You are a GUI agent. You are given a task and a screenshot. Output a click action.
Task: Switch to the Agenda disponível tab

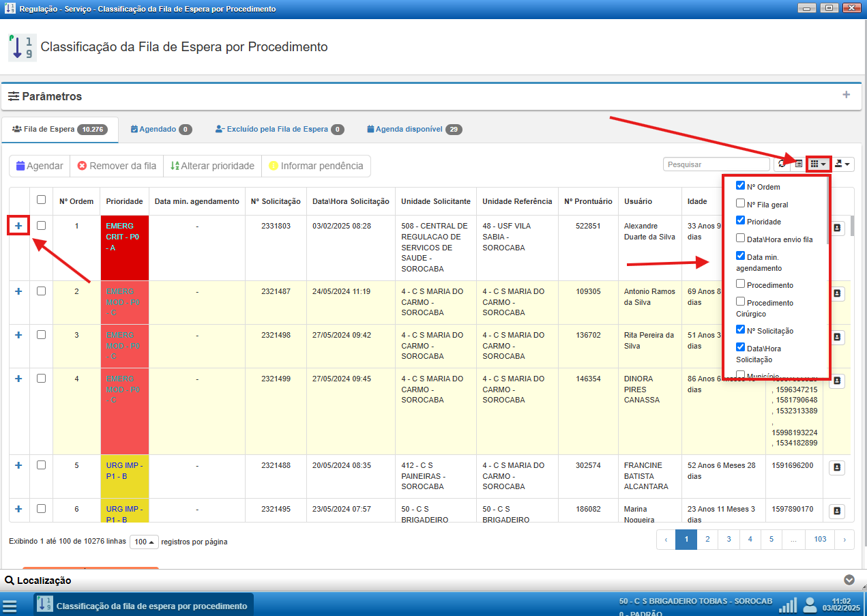(x=414, y=129)
